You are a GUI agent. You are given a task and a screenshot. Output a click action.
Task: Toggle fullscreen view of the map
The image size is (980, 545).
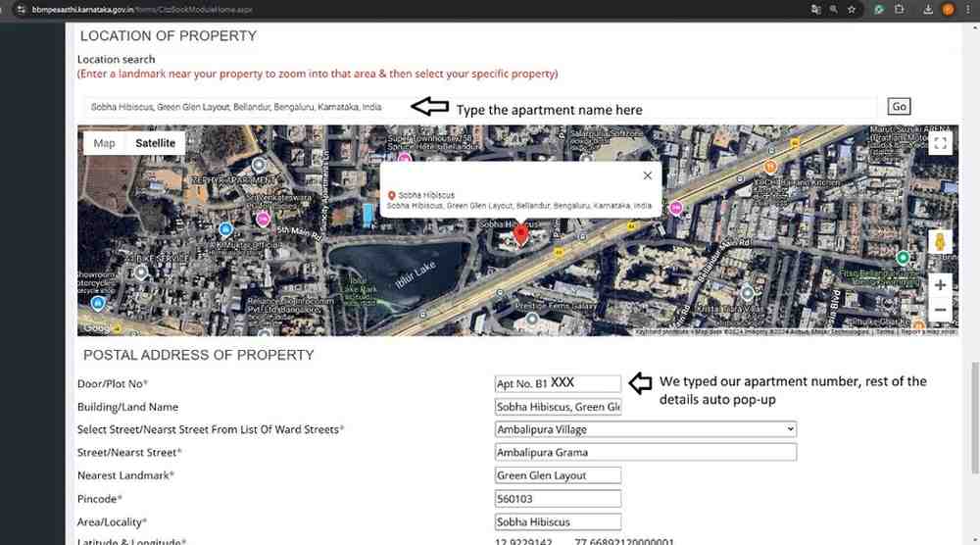click(940, 144)
